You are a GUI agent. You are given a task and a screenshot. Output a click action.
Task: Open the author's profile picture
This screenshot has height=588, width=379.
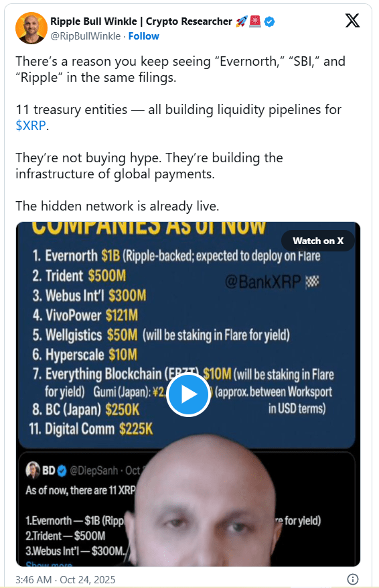point(31,28)
